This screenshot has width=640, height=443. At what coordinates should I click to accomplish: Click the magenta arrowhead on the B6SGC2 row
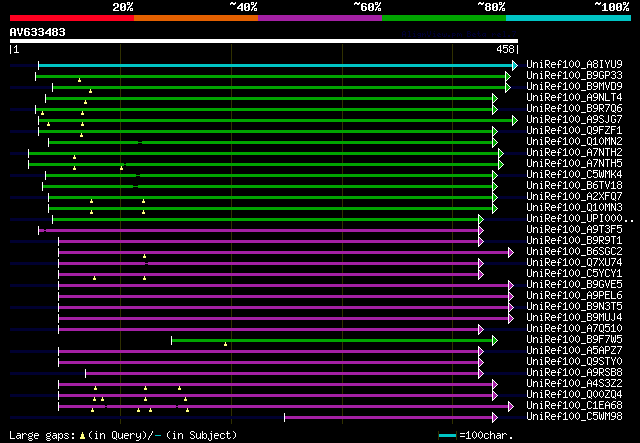[510, 252]
